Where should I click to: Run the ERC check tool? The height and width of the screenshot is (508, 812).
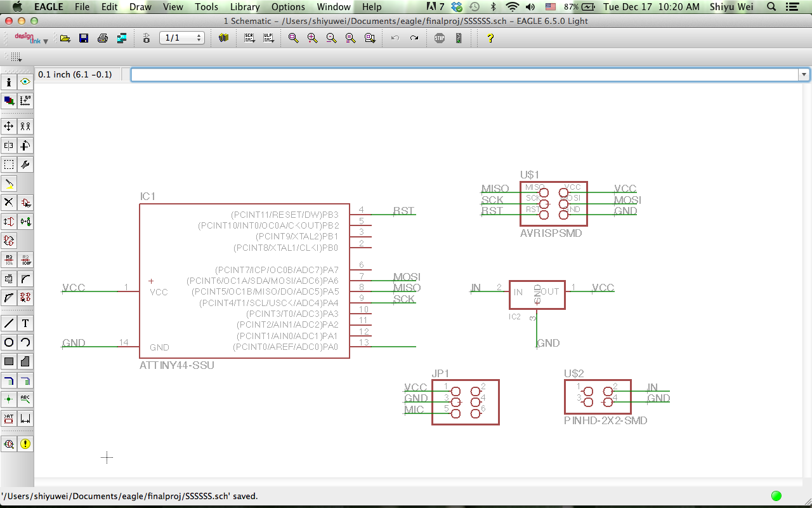(9, 444)
